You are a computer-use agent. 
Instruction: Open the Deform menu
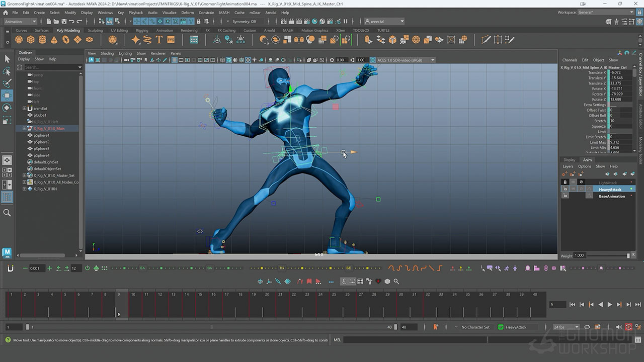[x=187, y=13]
